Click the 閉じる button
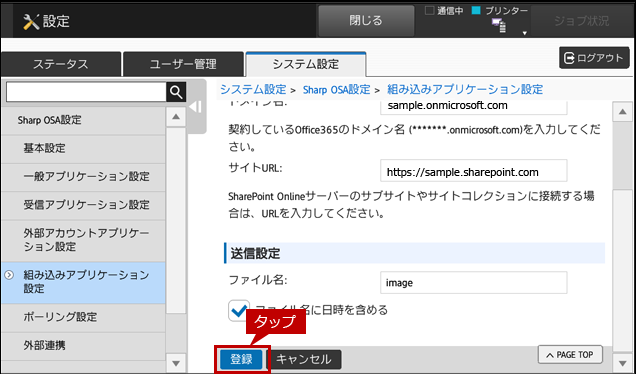This screenshot has height=374, width=636. pyautogui.click(x=366, y=20)
